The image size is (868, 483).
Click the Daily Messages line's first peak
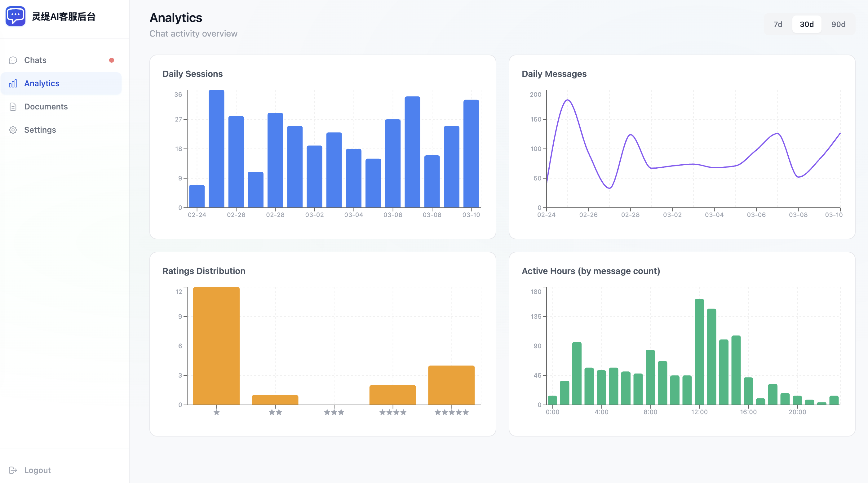click(x=568, y=100)
